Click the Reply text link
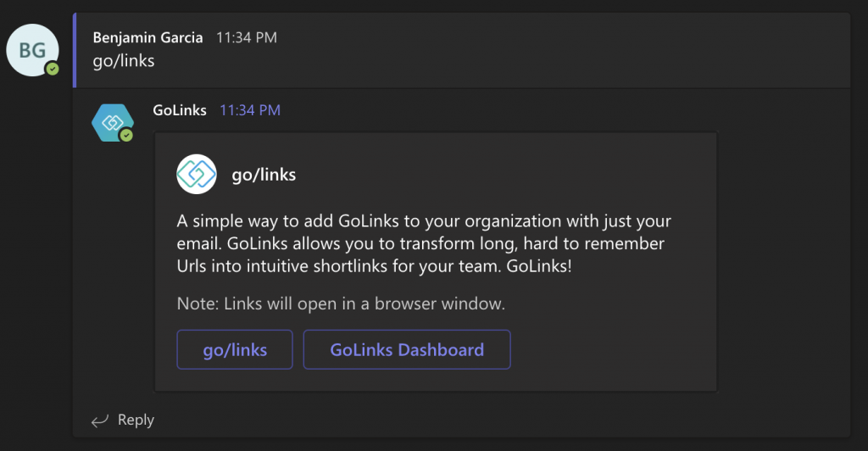 136,420
